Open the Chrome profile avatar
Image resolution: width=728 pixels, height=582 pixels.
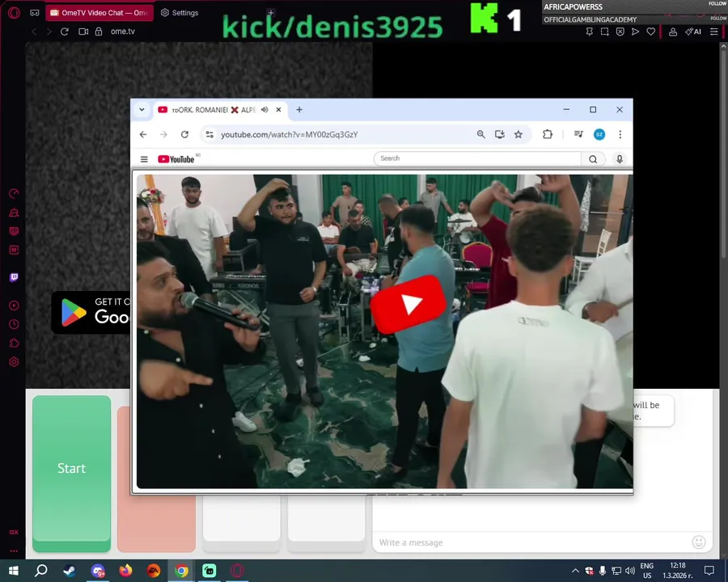(599, 135)
